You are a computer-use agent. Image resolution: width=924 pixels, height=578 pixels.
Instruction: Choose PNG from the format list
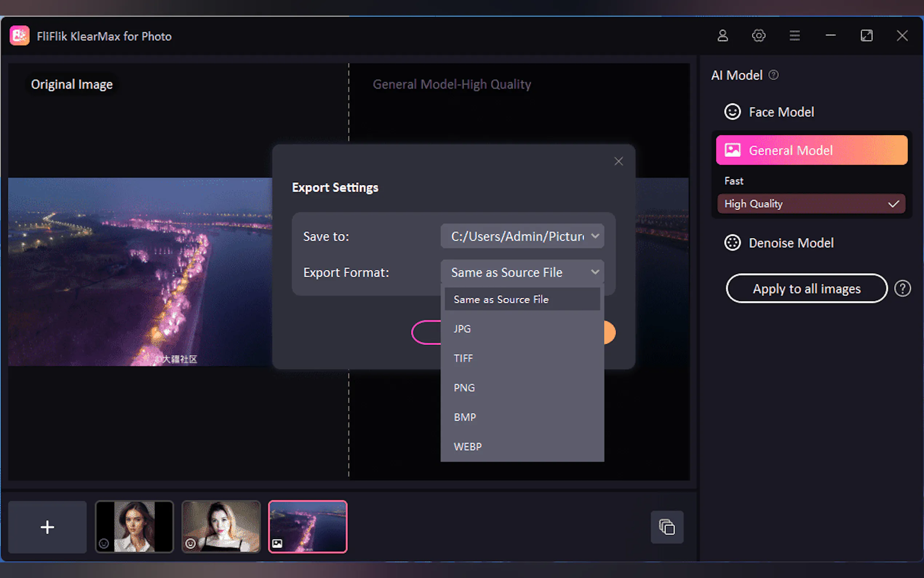(x=464, y=388)
